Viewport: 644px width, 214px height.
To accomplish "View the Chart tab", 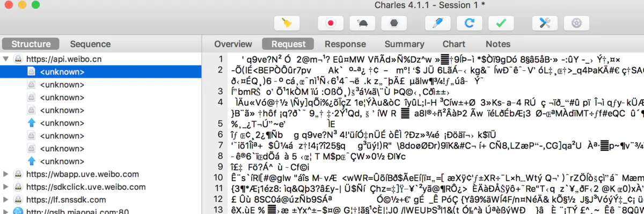I will pos(454,44).
